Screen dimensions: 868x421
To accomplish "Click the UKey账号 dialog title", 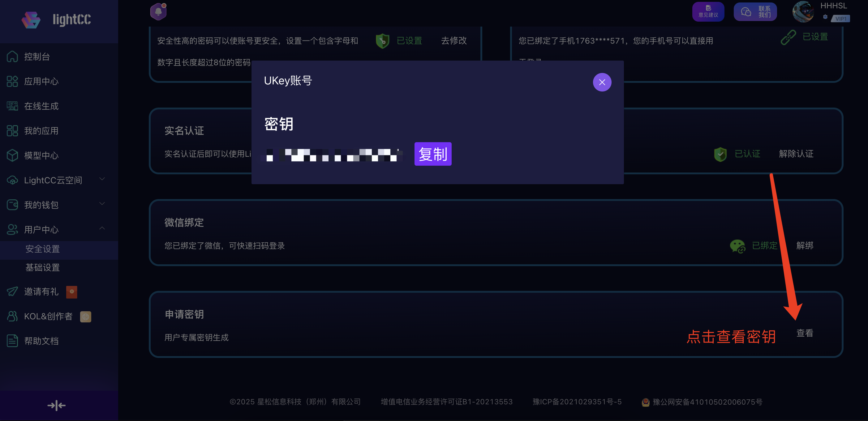I will click(288, 80).
